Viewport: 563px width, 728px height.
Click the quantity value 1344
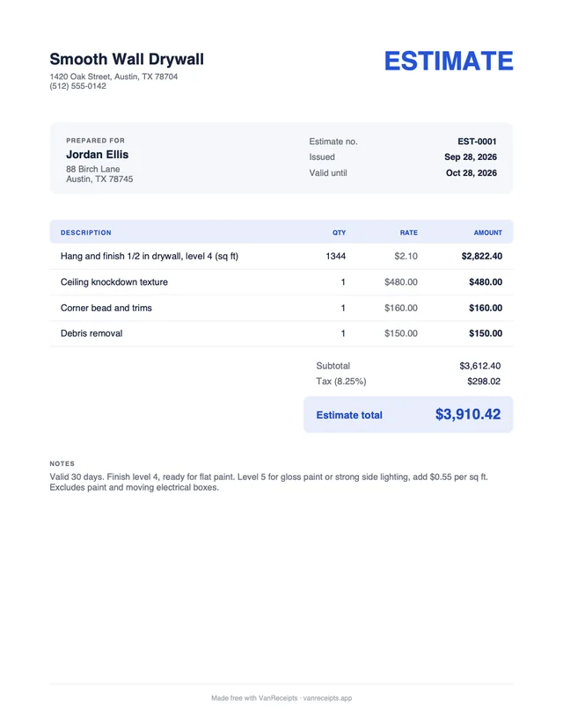coord(335,256)
